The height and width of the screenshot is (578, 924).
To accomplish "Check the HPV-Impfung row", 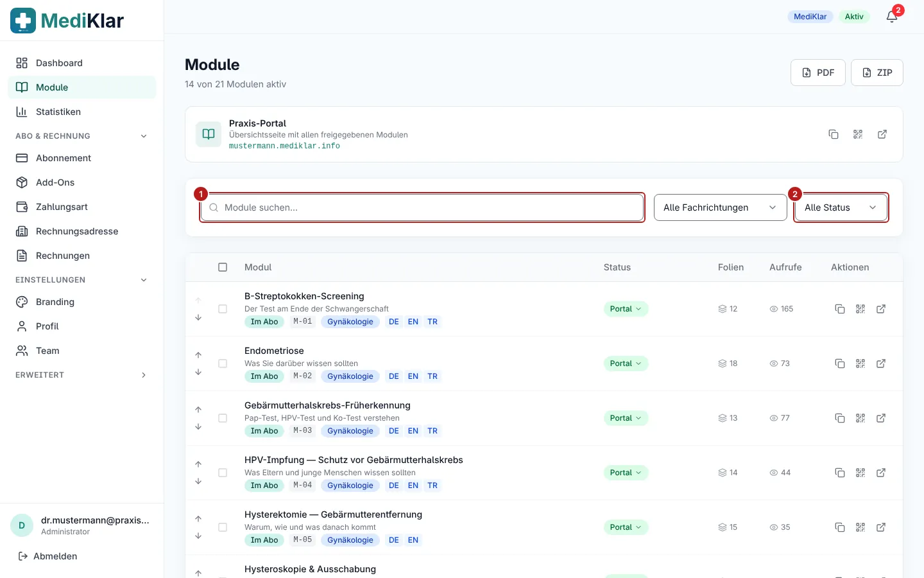I will pyautogui.click(x=223, y=473).
